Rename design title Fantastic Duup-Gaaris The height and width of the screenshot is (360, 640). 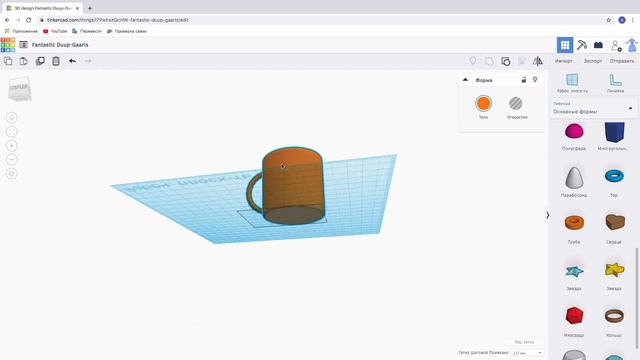[60, 45]
